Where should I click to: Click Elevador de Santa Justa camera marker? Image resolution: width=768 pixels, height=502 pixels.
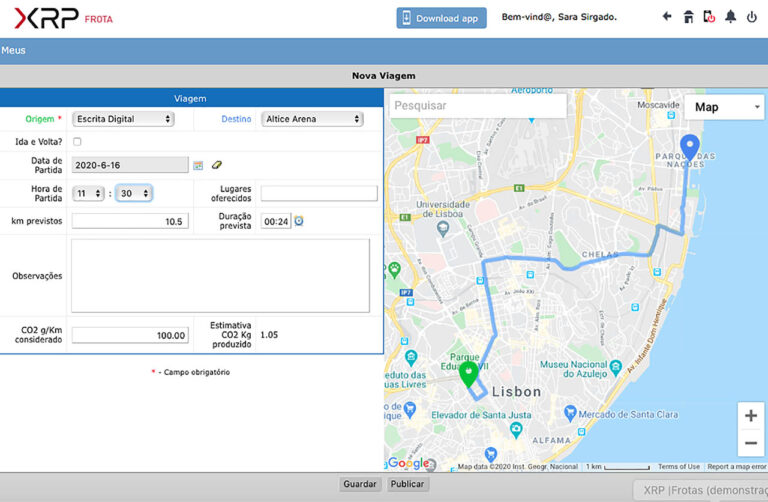(515, 430)
